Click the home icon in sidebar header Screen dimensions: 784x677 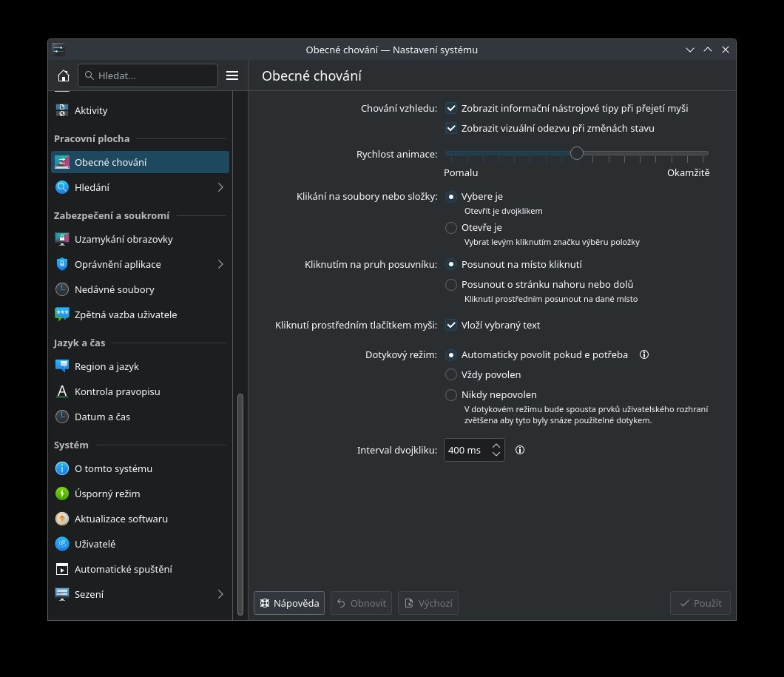click(64, 75)
